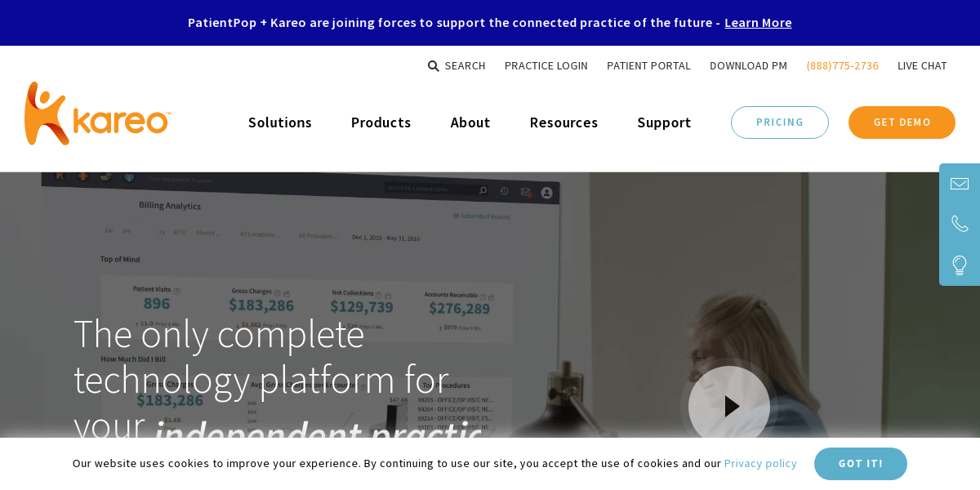The image size is (980, 490).
Task: Click the SEARCH text label
Action: point(465,66)
